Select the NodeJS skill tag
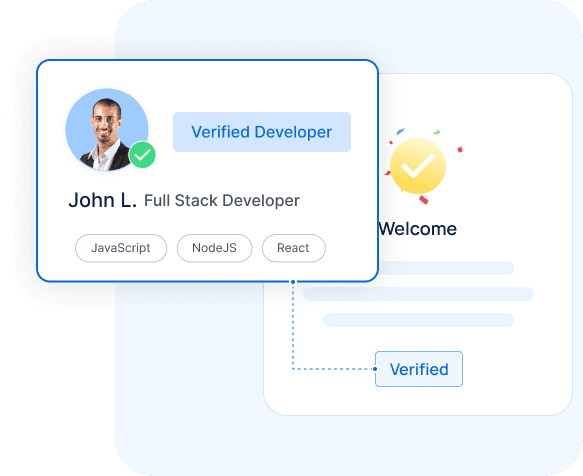The width and height of the screenshot is (583, 476). click(x=215, y=248)
